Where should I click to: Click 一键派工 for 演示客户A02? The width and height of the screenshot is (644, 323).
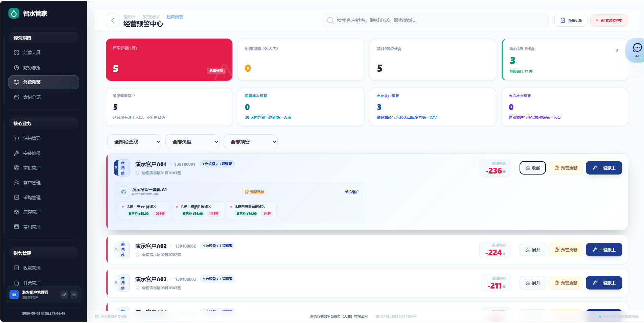[604, 250]
